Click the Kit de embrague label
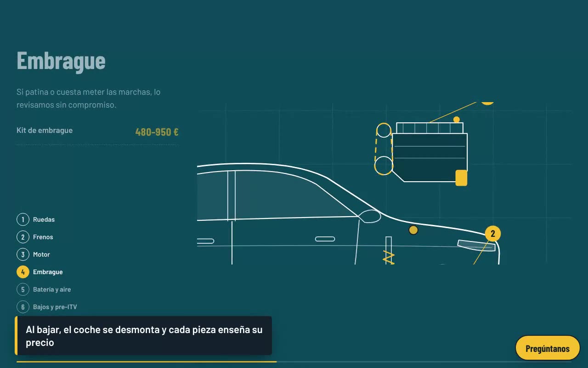The height and width of the screenshot is (368, 588). tap(45, 130)
